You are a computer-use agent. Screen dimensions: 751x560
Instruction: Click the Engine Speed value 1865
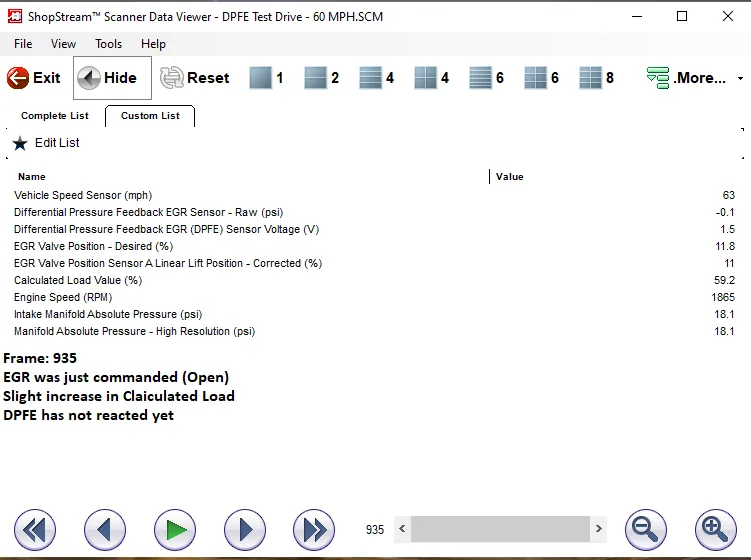click(x=723, y=297)
